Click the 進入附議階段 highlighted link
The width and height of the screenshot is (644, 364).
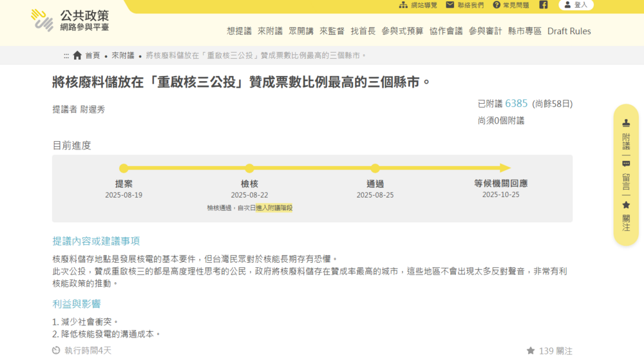[x=274, y=208]
